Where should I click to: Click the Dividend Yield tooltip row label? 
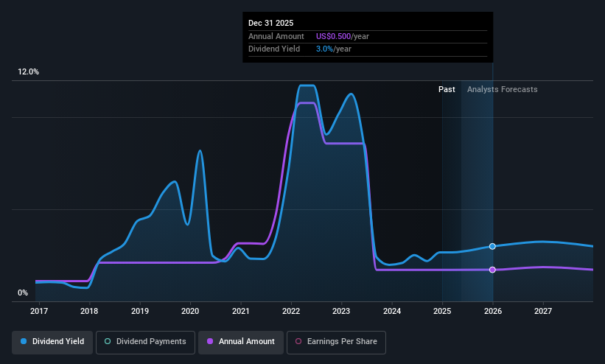[274, 49]
